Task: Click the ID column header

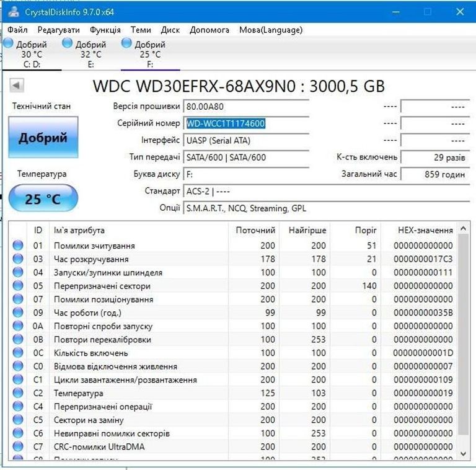Action: pyautogui.click(x=38, y=230)
